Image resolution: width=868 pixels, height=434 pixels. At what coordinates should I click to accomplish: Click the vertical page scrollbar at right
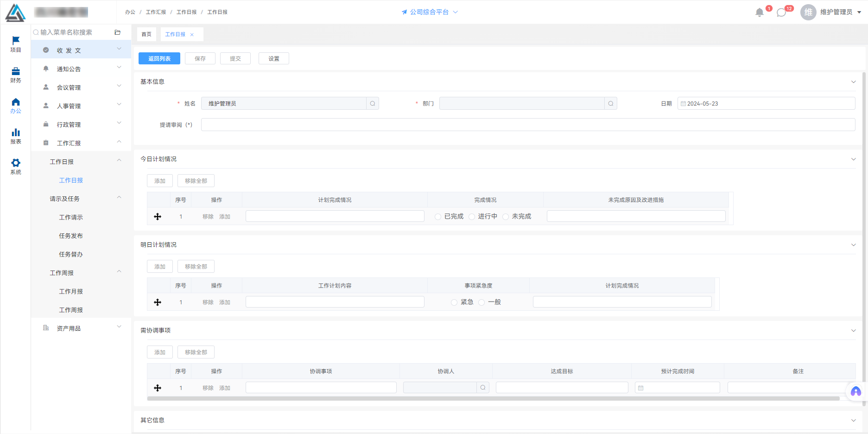(x=864, y=239)
